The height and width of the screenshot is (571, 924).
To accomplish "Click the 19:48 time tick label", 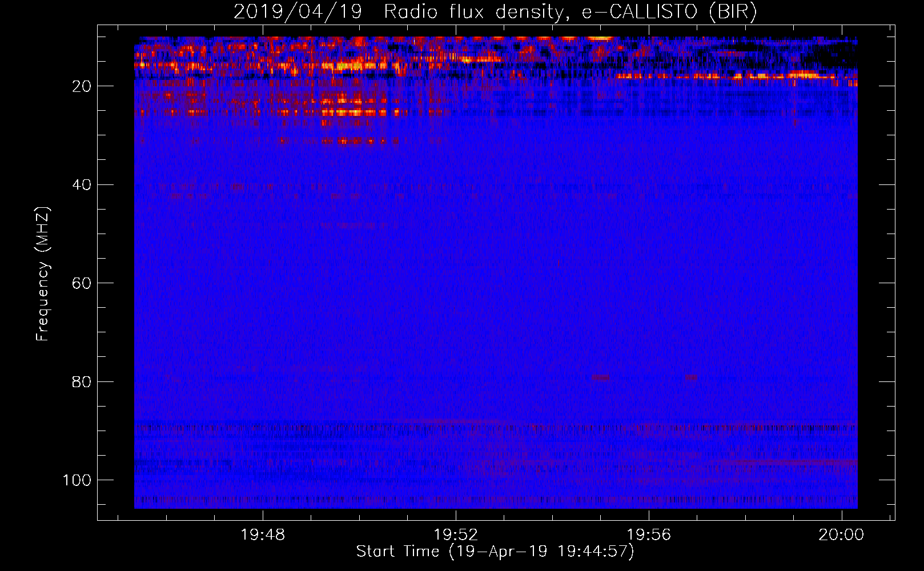I will 263,535.
